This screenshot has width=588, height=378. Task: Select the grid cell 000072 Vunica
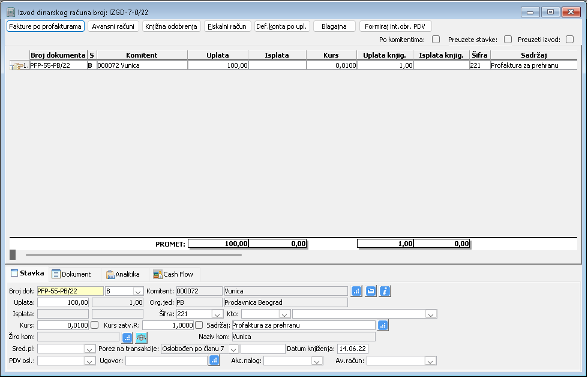tap(142, 65)
